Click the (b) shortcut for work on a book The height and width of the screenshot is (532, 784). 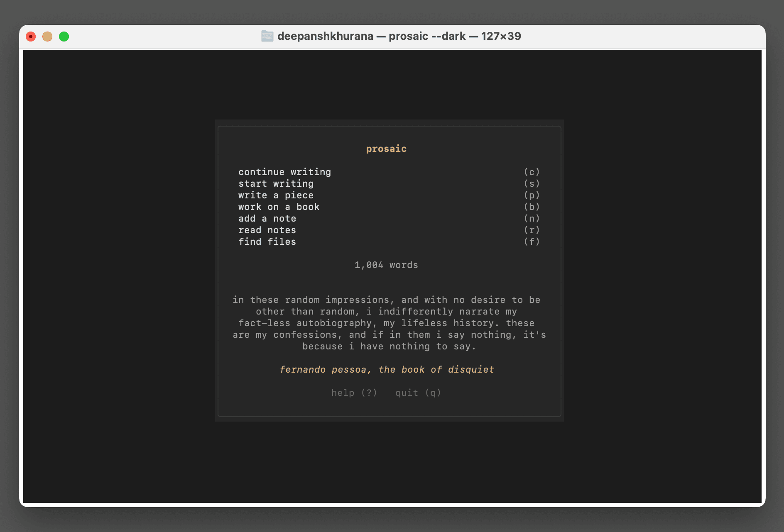532,207
